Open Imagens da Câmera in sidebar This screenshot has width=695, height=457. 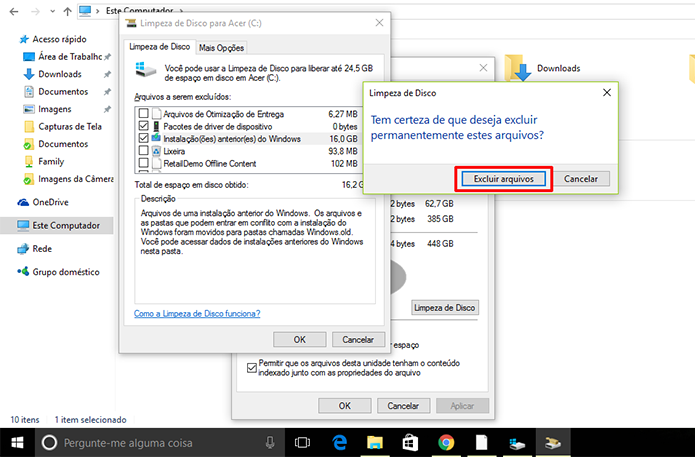[x=75, y=179]
